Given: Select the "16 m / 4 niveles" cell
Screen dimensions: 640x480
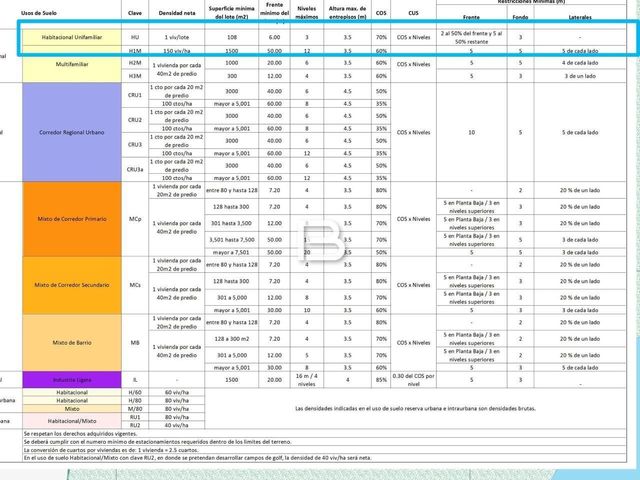Looking at the screenshot, I should point(307,380).
